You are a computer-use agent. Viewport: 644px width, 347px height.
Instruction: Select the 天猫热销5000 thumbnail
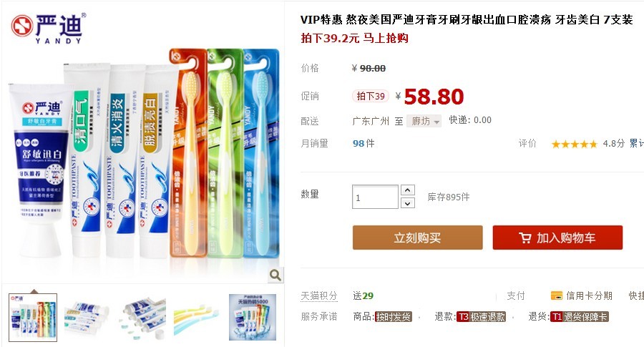[x=253, y=318]
